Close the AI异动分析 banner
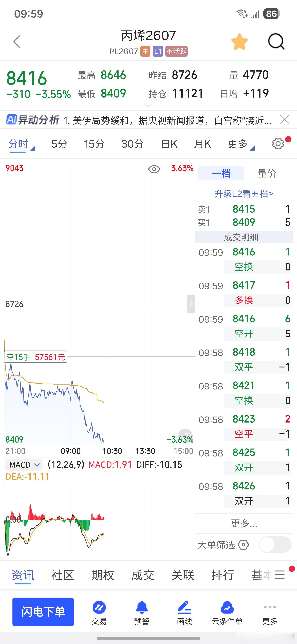 tap(284, 120)
